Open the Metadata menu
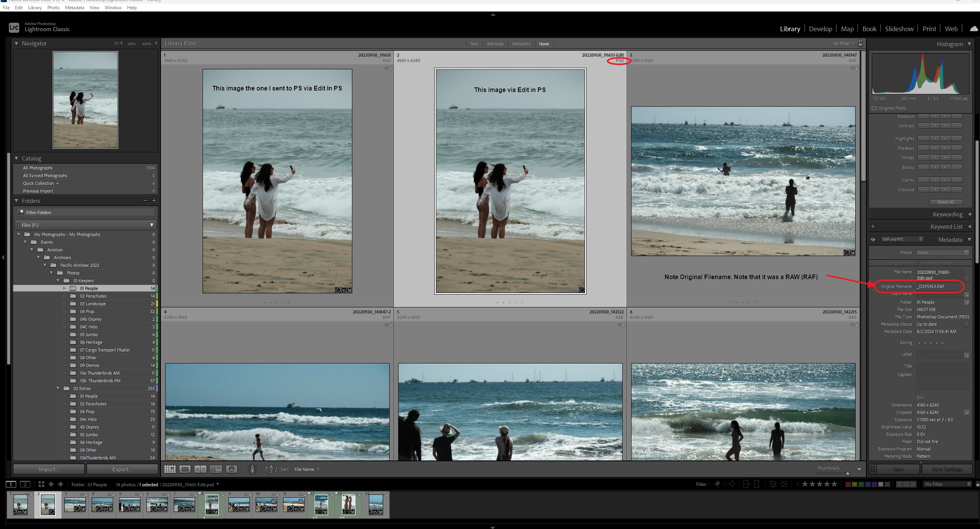The width and height of the screenshot is (980, 529). pyautogui.click(x=74, y=8)
